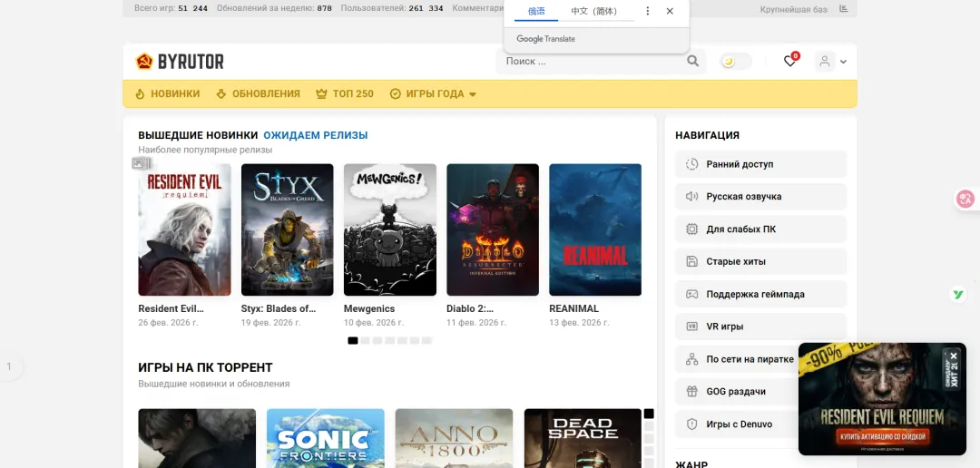Expand the Игры года dropdown
This screenshot has width=980, height=468.
[x=433, y=93]
